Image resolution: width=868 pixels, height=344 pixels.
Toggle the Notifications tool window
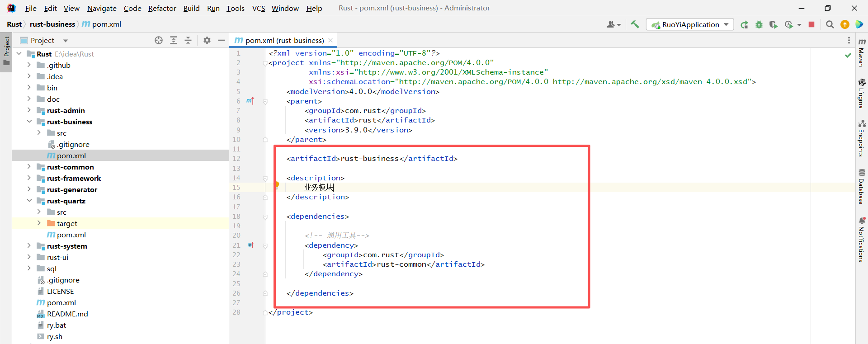[862, 240]
